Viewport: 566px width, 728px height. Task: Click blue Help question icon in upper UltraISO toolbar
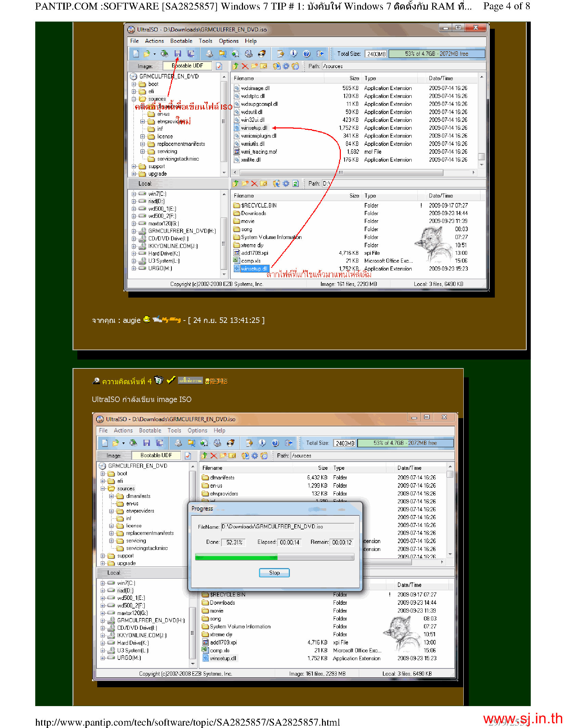point(307,54)
